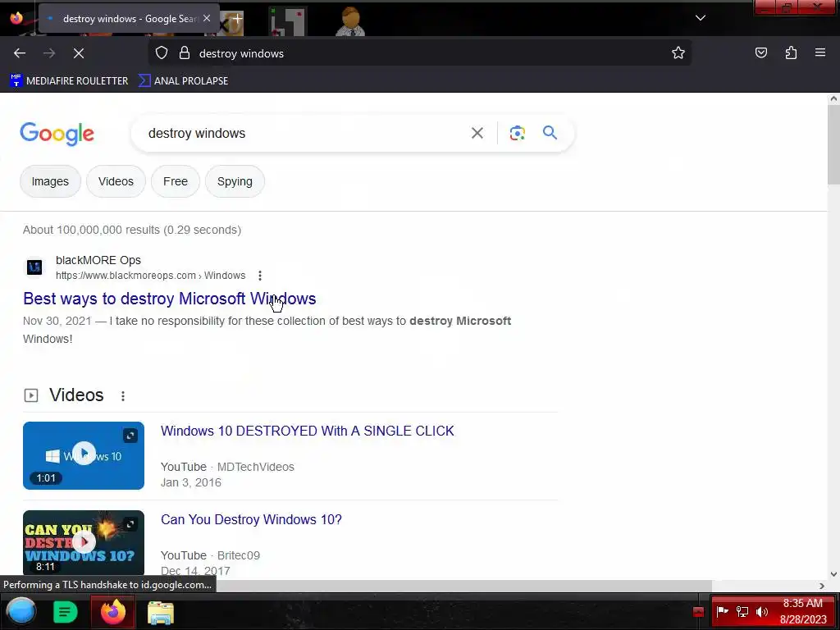The image size is (840, 630).
Task: Click the 8:35 AM taskbar clock
Action: 803,611
